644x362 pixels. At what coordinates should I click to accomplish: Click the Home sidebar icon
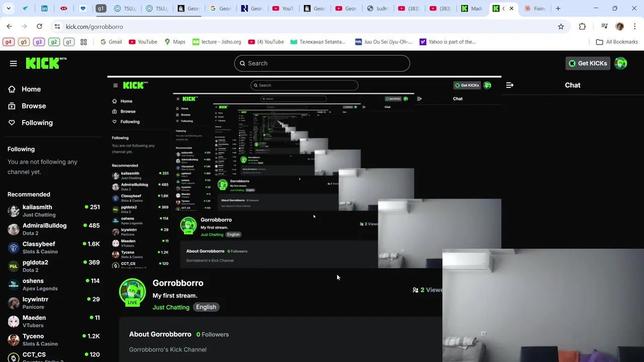(x=12, y=89)
